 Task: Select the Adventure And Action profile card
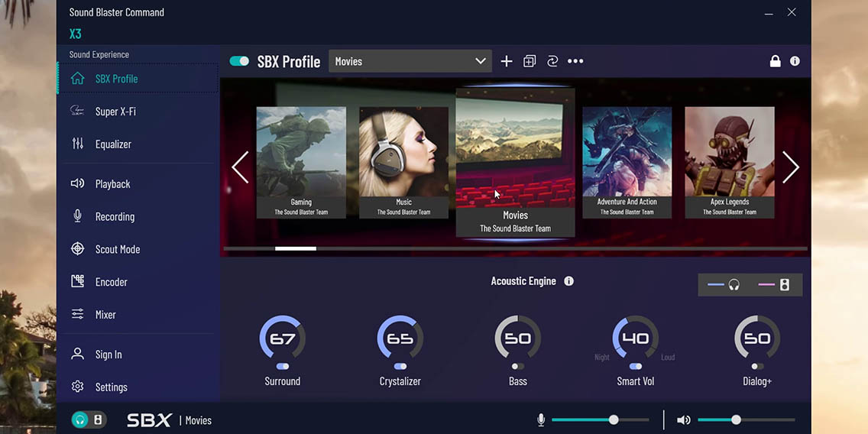(627, 163)
